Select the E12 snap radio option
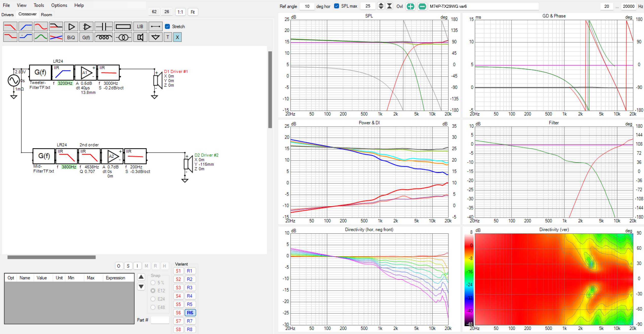The height and width of the screenshot is (334, 644). pyautogui.click(x=153, y=291)
